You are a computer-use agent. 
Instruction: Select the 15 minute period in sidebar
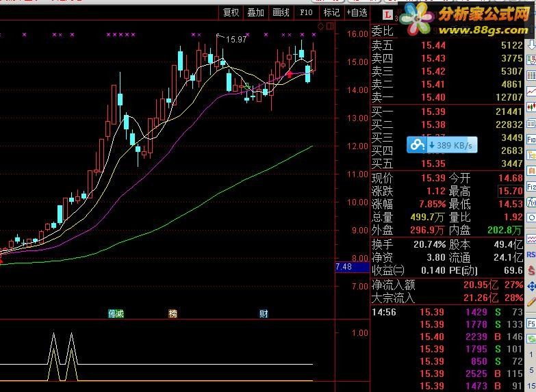(x=532, y=386)
